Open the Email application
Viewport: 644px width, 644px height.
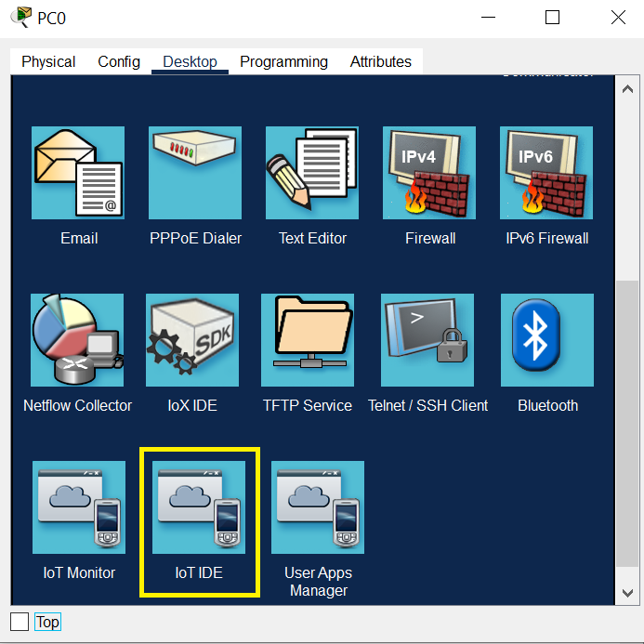[x=78, y=173]
